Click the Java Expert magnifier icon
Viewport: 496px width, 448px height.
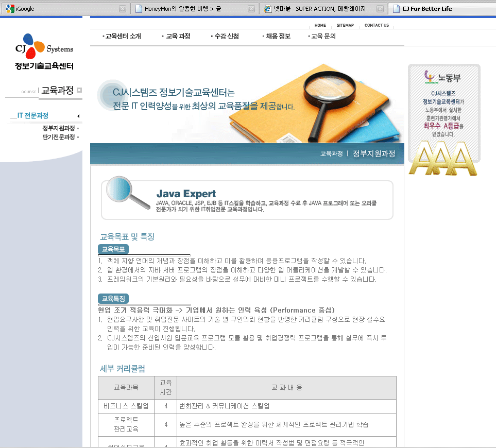point(128,193)
